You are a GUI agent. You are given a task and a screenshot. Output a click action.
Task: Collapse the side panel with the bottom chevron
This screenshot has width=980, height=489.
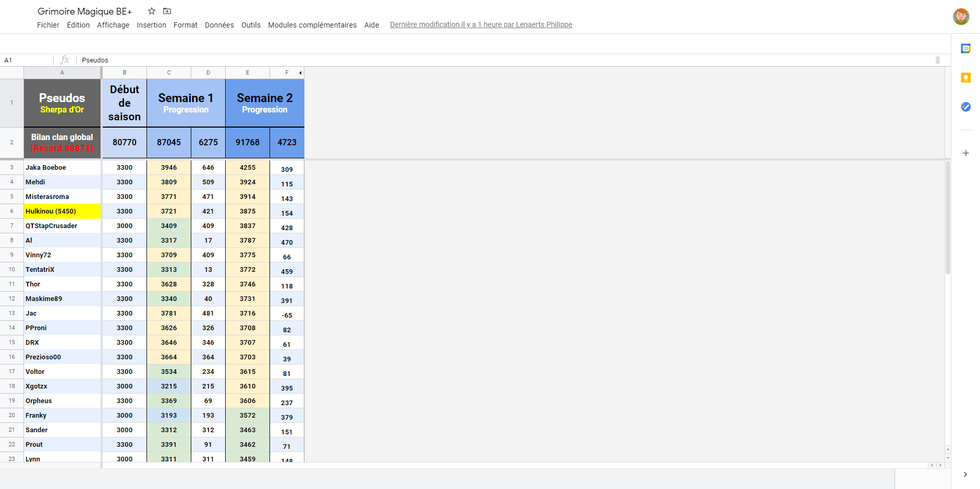click(x=966, y=474)
